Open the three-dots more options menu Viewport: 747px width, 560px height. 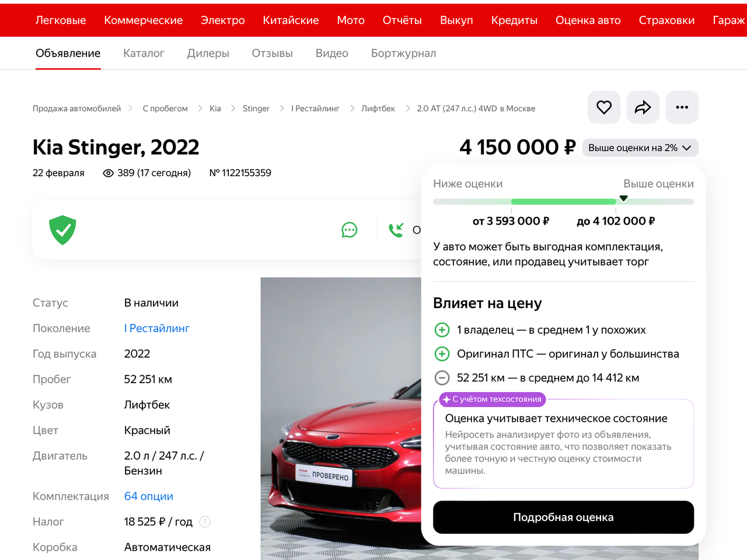(x=682, y=107)
